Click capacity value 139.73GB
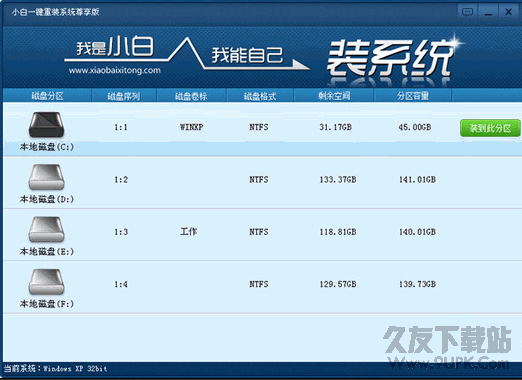The height and width of the screenshot is (380, 522). pyautogui.click(x=417, y=284)
